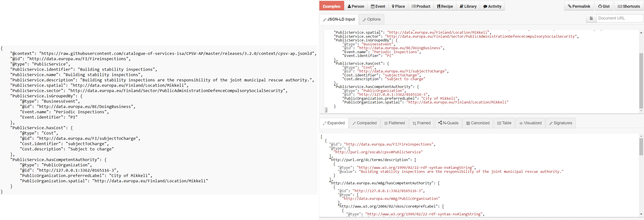Select the Signatures output tab
Viewport: 644px width, 220px height.
pyautogui.click(x=561, y=123)
